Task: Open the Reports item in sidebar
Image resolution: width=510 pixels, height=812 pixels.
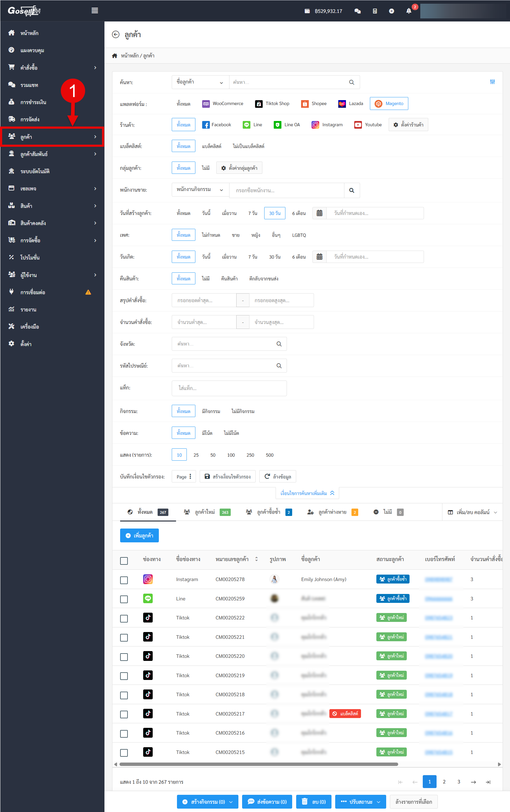Action: [28, 310]
